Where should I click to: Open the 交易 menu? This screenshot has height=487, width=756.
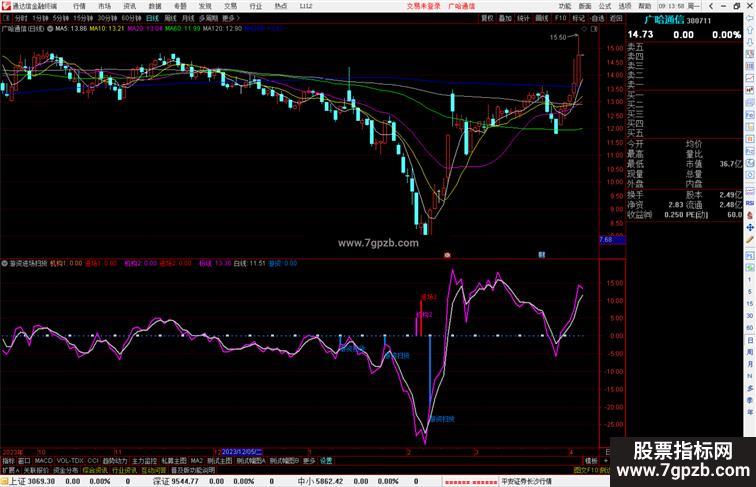230,6
